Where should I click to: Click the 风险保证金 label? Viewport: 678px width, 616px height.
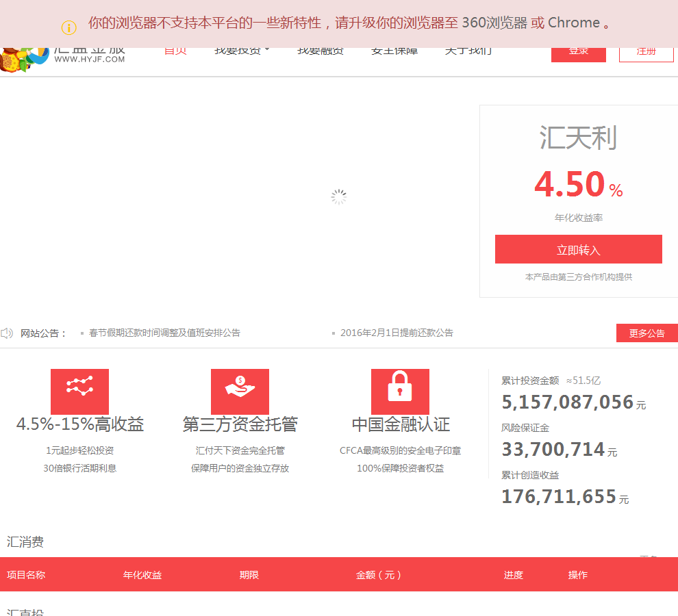(x=525, y=428)
